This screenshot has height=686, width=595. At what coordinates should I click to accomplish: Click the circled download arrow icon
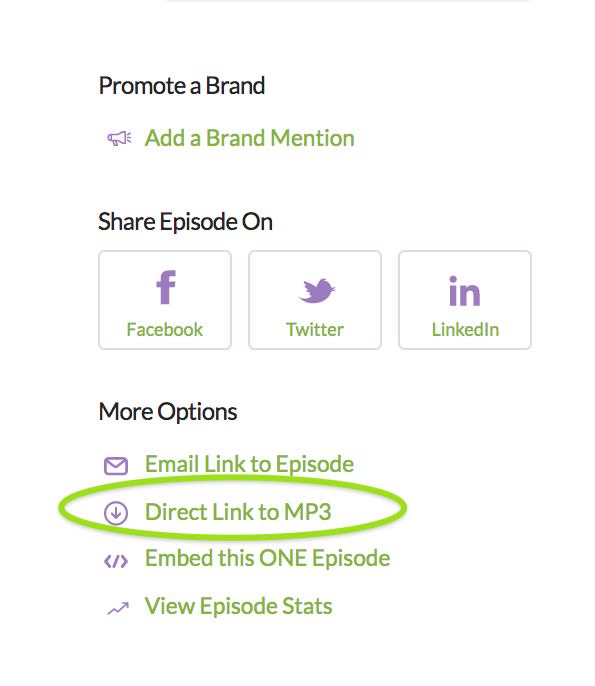coord(116,513)
